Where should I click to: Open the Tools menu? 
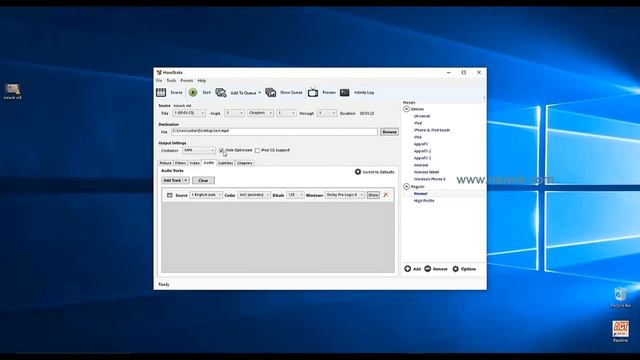pyautogui.click(x=171, y=81)
